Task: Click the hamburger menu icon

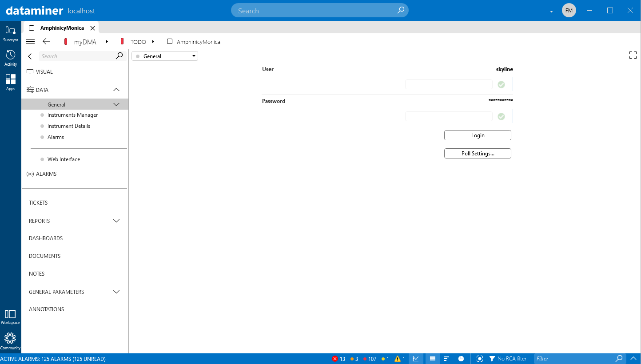Action: click(x=30, y=42)
